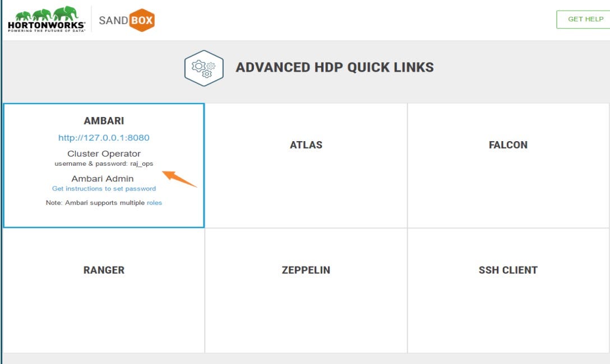Open the SSH CLIENT quick link tile
This screenshot has width=610, height=364.
pos(507,270)
